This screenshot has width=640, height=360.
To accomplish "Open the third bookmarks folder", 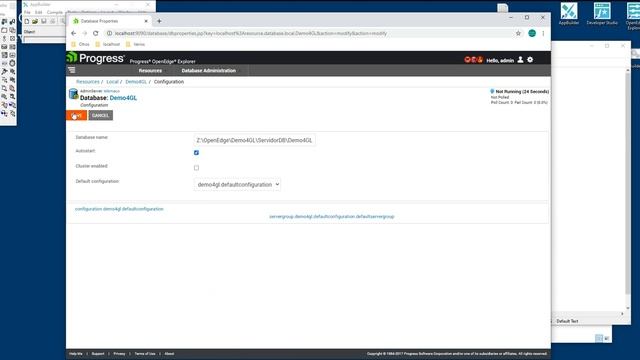I will click(135, 44).
